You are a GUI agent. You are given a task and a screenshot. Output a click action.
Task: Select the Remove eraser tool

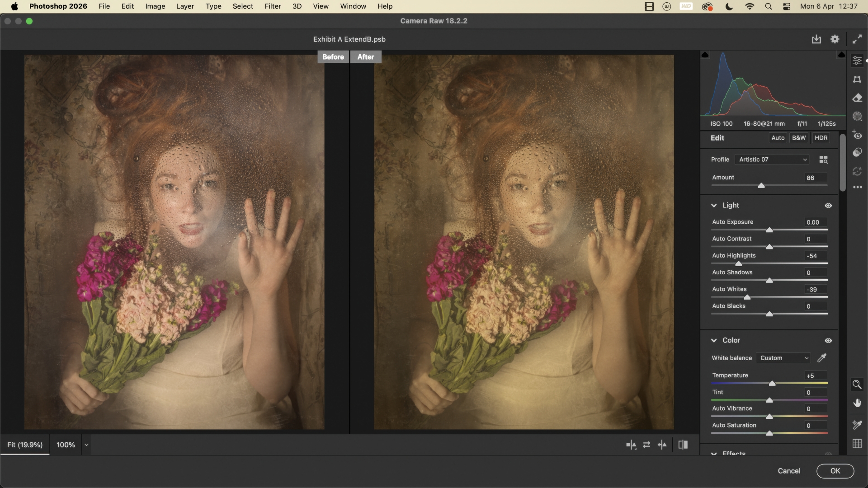pos(857,98)
